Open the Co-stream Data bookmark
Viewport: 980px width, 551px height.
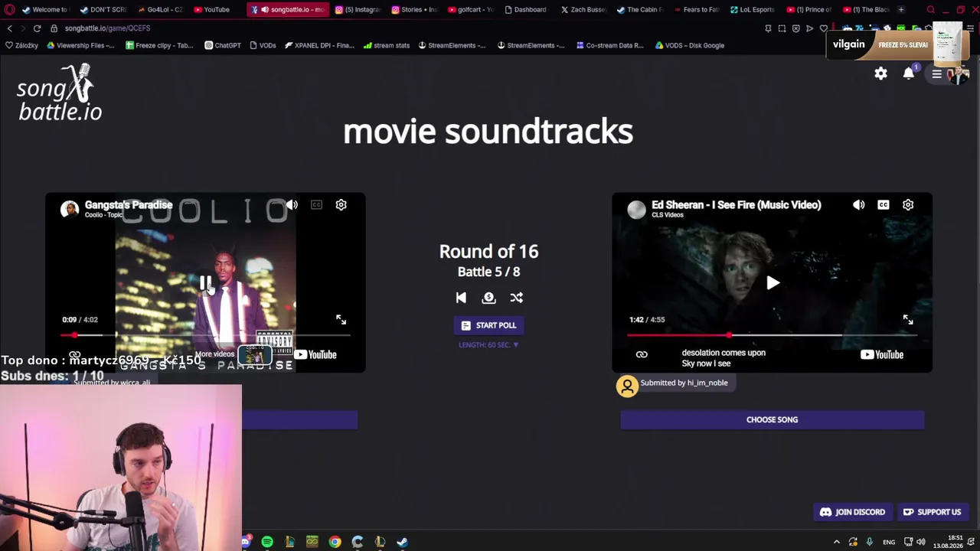(x=609, y=45)
